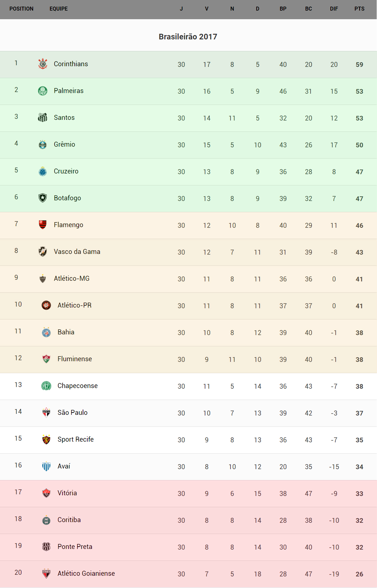Image resolution: width=377 pixels, height=588 pixels.
Task: Click the POSITION column header
Action: [21, 9]
